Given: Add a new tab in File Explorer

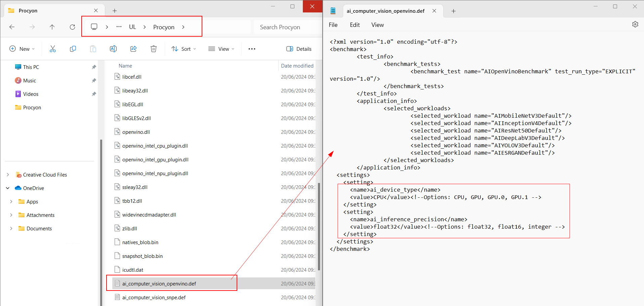Looking at the screenshot, I should 115,11.
